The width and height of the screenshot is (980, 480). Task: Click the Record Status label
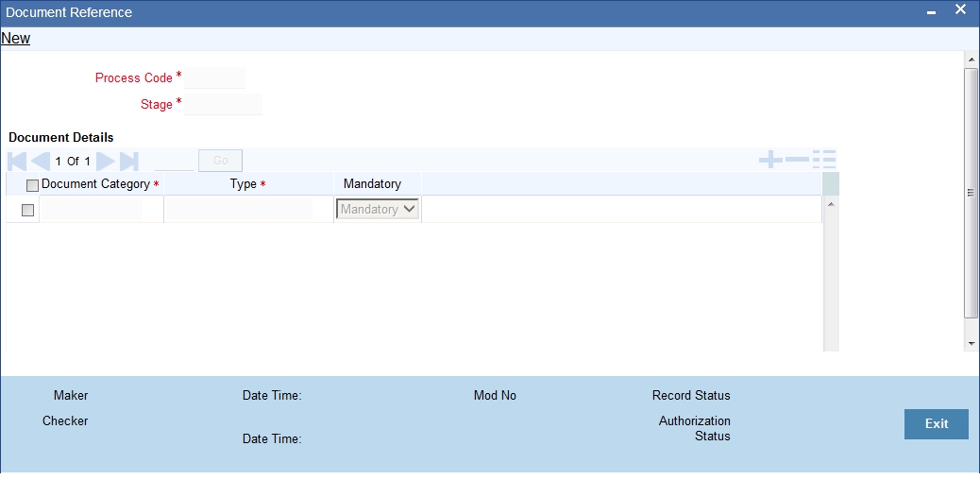point(691,396)
